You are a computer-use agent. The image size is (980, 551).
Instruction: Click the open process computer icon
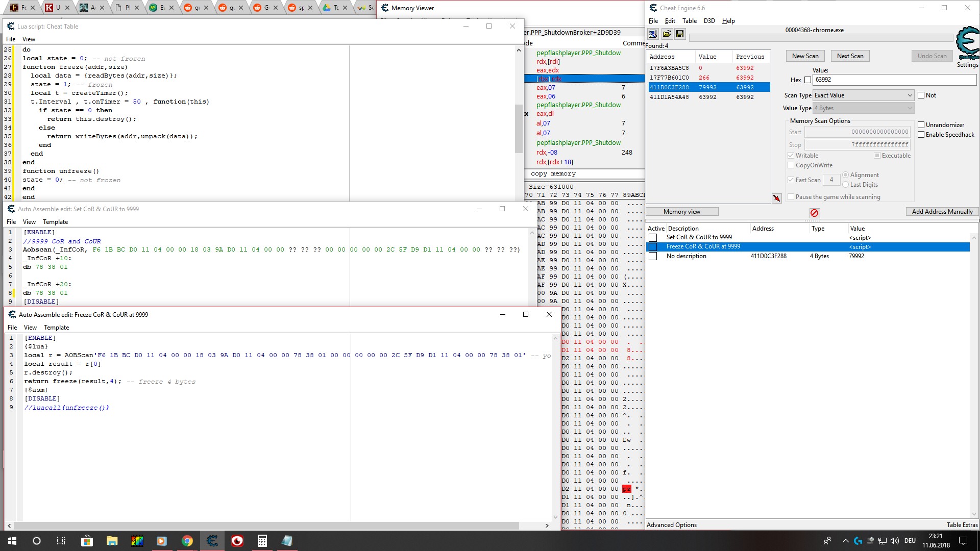(x=653, y=34)
